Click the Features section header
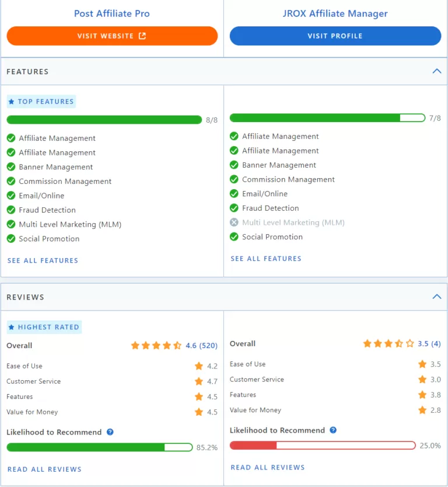 pyautogui.click(x=27, y=72)
